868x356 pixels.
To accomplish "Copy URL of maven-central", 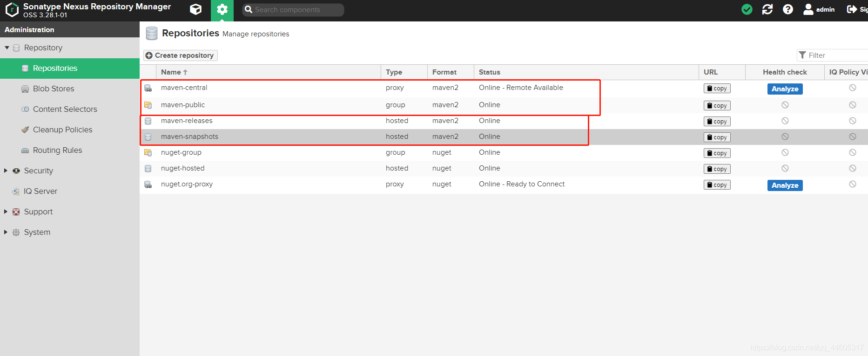I will point(717,89).
